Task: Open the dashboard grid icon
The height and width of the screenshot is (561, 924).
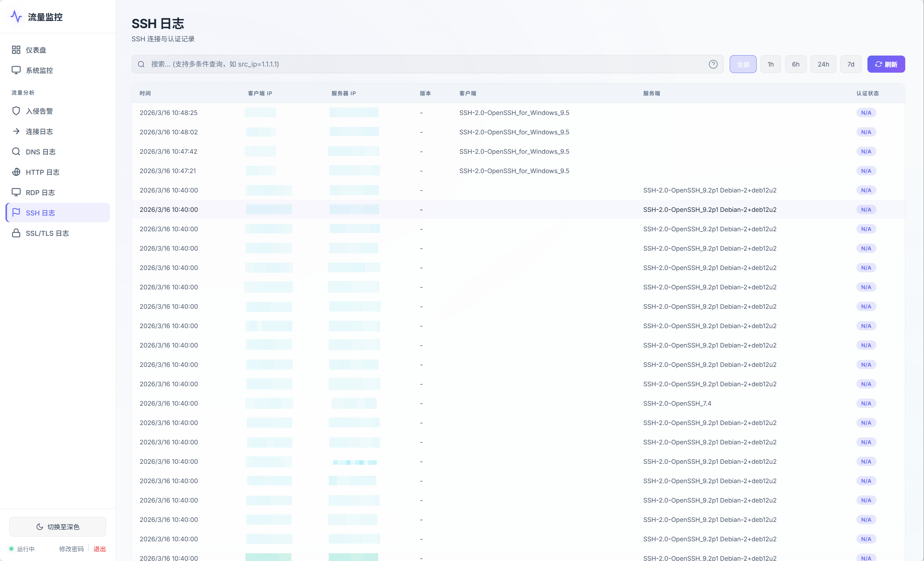Action: click(16, 50)
